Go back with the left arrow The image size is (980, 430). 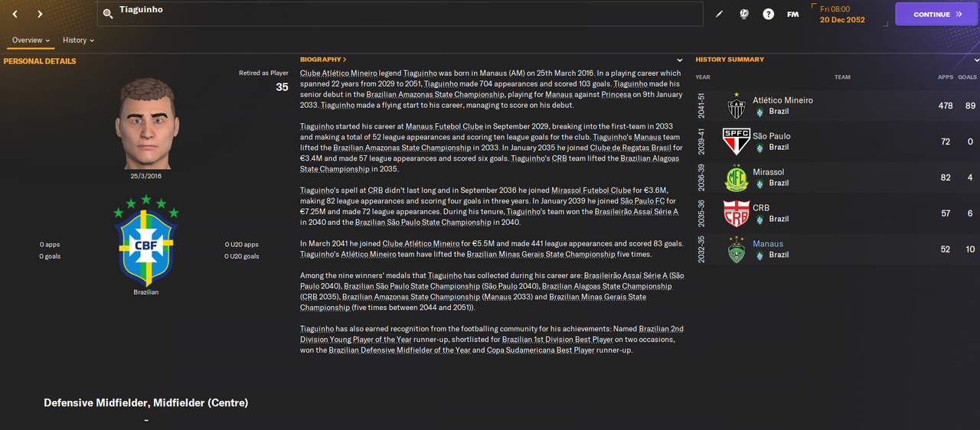coord(15,14)
